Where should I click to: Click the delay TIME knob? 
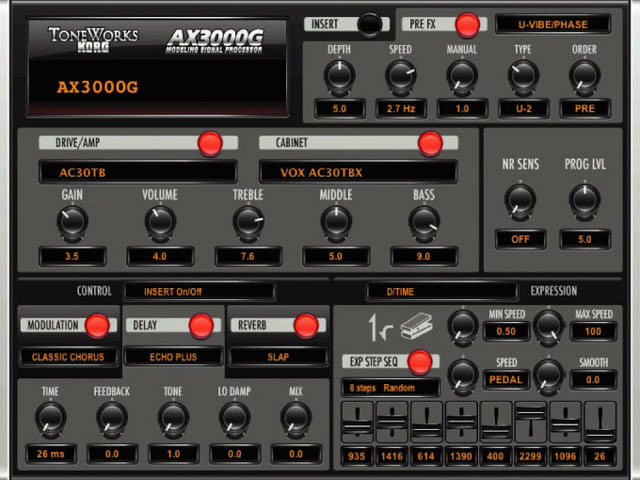(51, 419)
